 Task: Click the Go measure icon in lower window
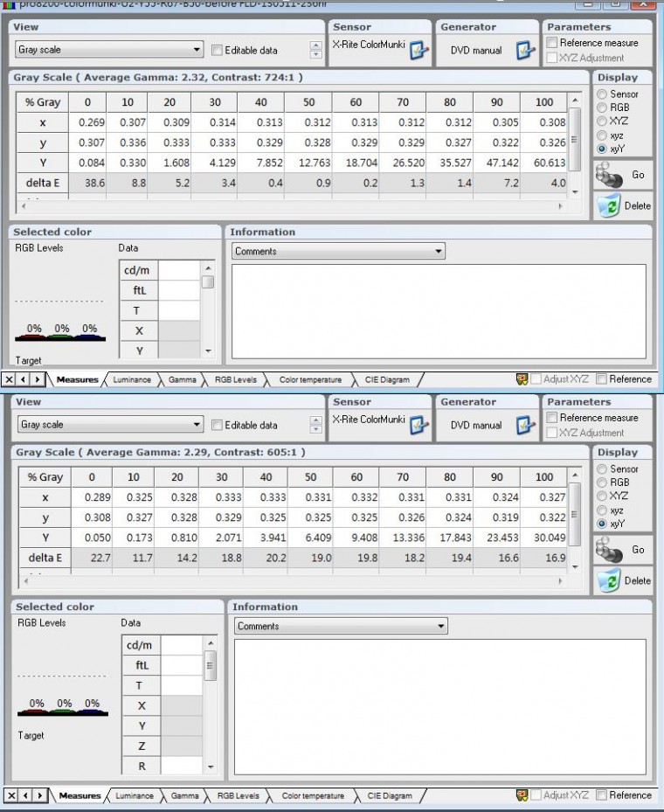coord(609,550)
